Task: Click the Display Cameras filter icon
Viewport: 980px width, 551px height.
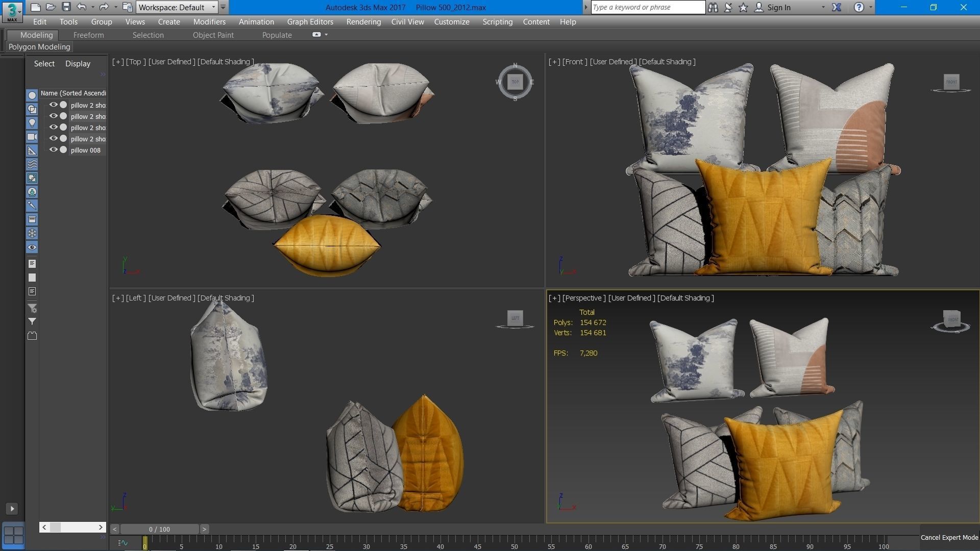Action: 32,137
